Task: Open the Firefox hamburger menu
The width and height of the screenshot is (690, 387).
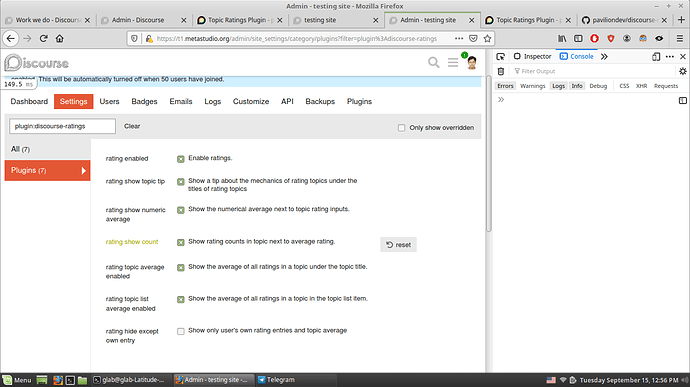Action: 680,39
